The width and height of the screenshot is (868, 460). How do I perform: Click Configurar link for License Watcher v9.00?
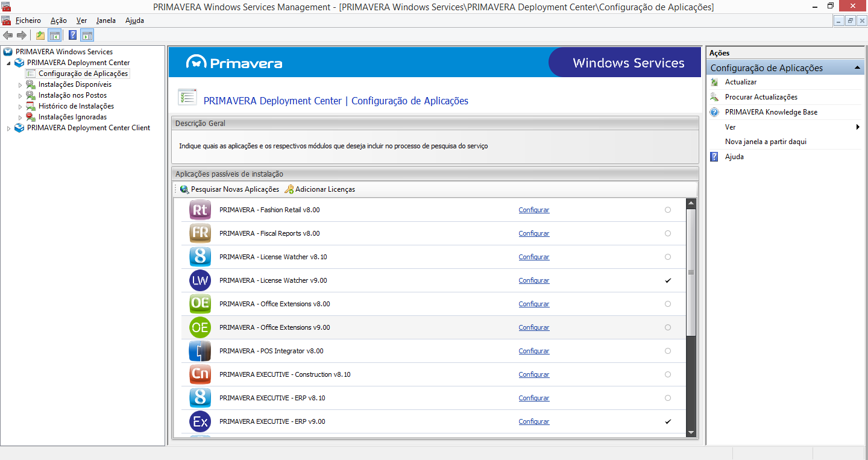534,280
